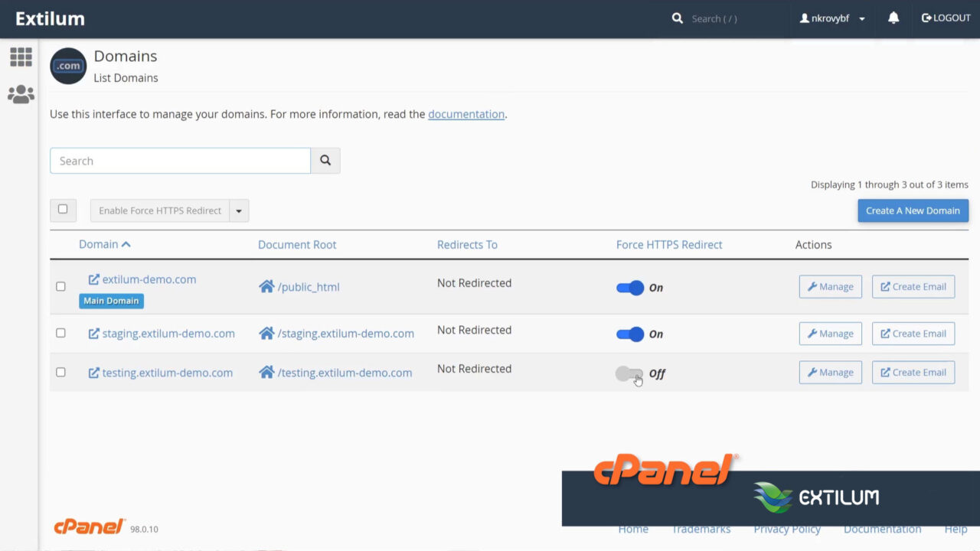Open the notification bell

tap(893, 18)
